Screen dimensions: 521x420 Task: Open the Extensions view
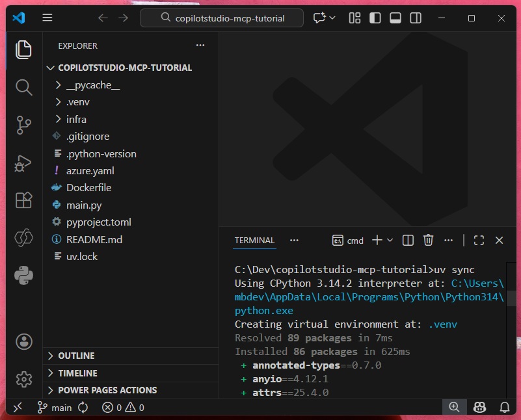coord(23,200)
